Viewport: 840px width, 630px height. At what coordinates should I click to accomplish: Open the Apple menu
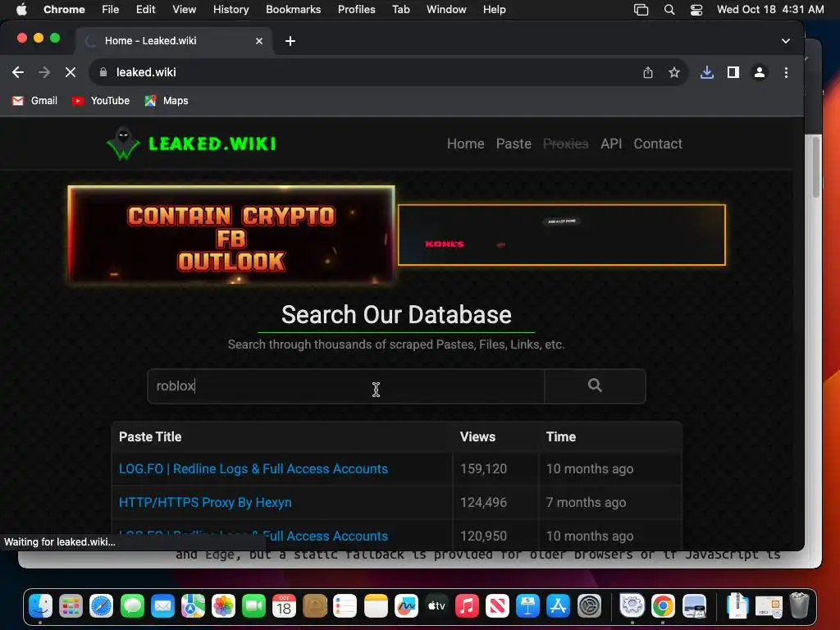(21, 9)
